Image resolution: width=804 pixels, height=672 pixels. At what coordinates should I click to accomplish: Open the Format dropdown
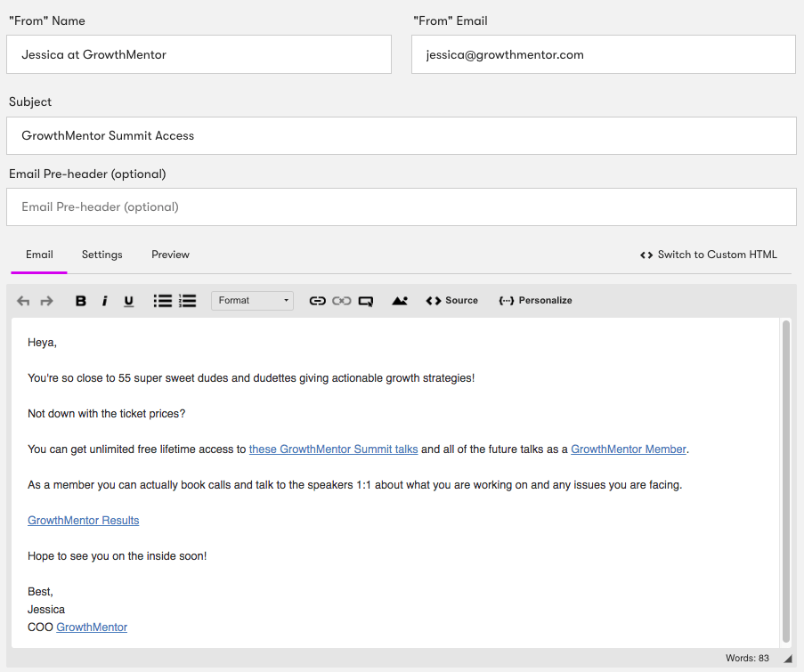[x=252, y=300]
